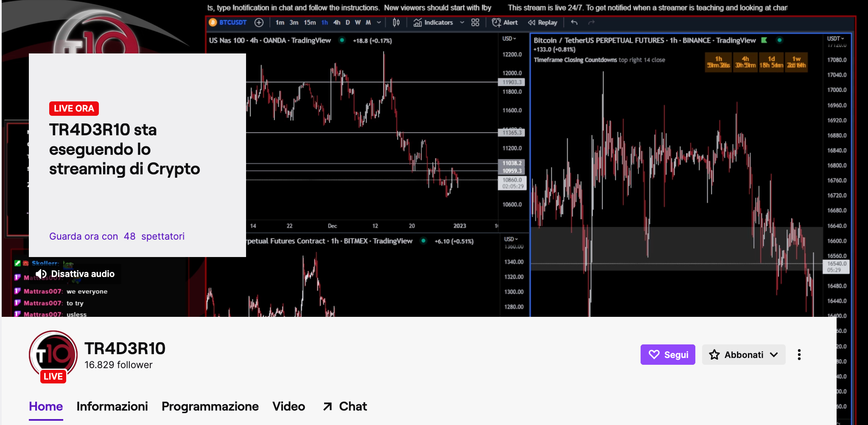The height and width of the screenshot is (425, 868).
Task: Mute stream with Disattiva audio
Action: 75,274
